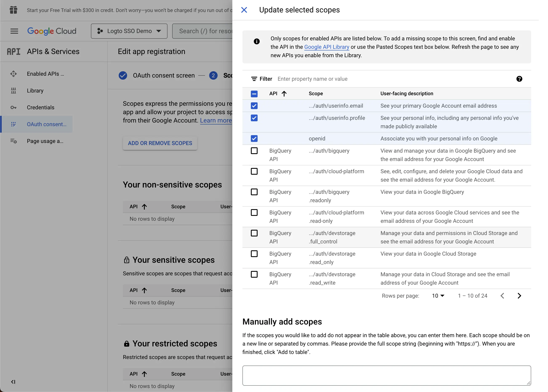Open the Logto SSO Demo project dropdown
Screen dimensions: 548x392
click(129, 31)
